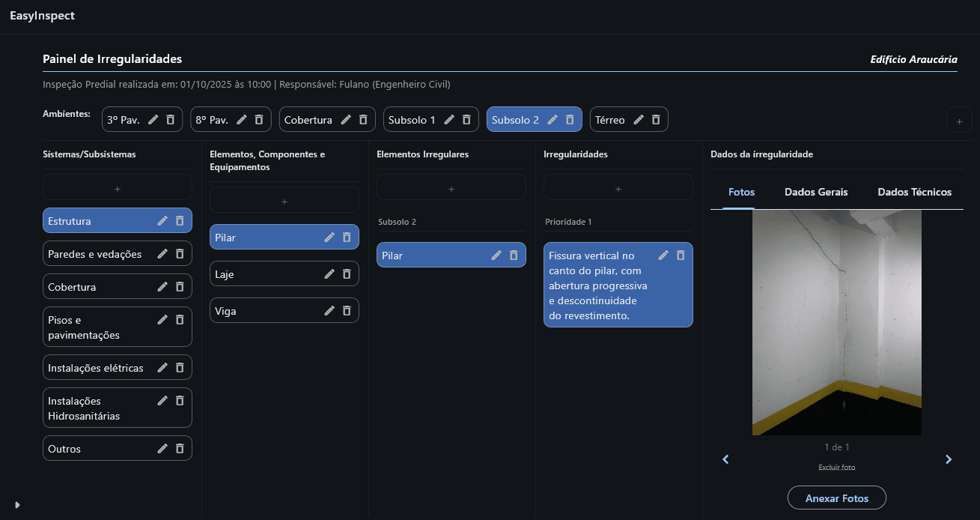Expand the sidebar with bottom-left arrow
The height and width of the screenshot is (520, 980).
click(x=17, y=505)
